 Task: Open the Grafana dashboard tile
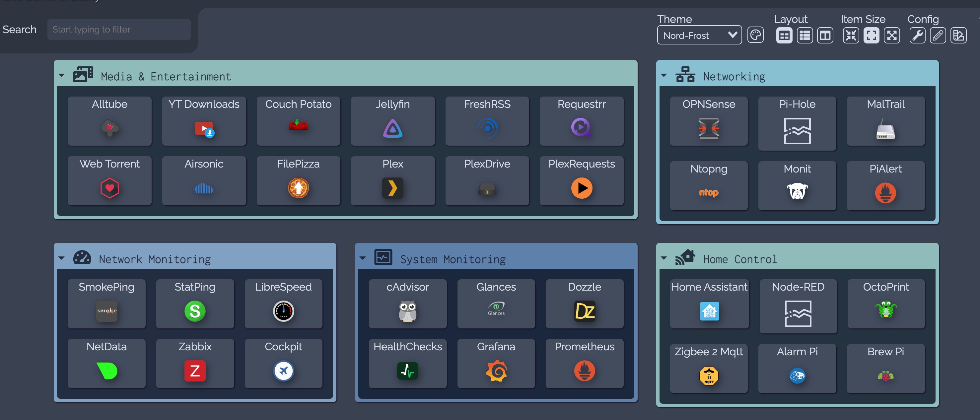point(496,363)
